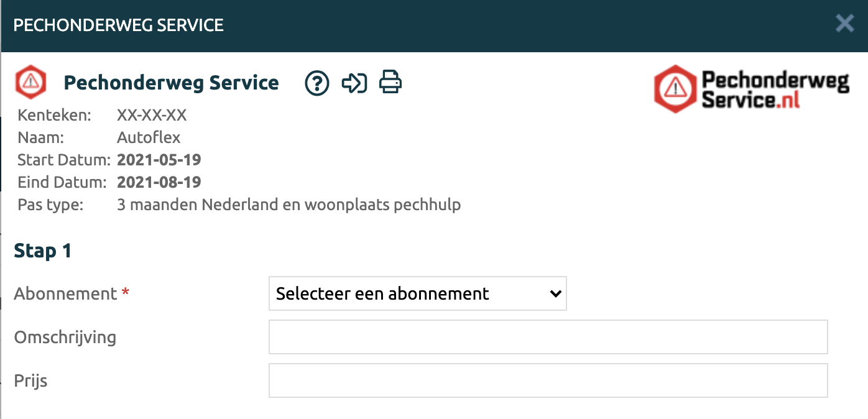Click the "Stap 1" heading
The width and height of the screenshot is (868, 419).
[x=42, y=251]
